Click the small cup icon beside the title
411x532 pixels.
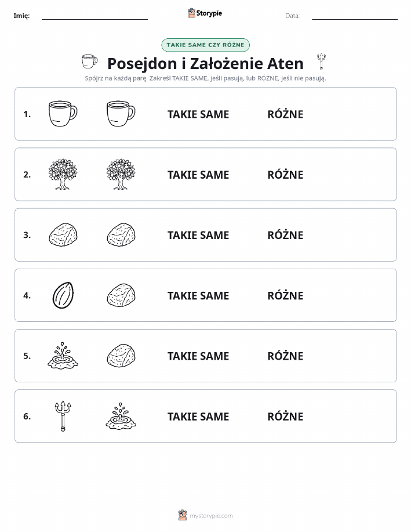[89, 61]
